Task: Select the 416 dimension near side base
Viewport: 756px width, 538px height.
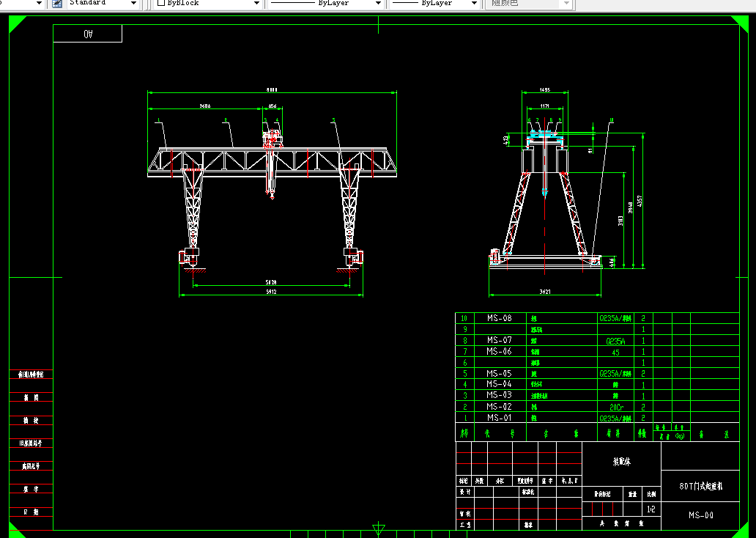Action: [x=612, y=262]
